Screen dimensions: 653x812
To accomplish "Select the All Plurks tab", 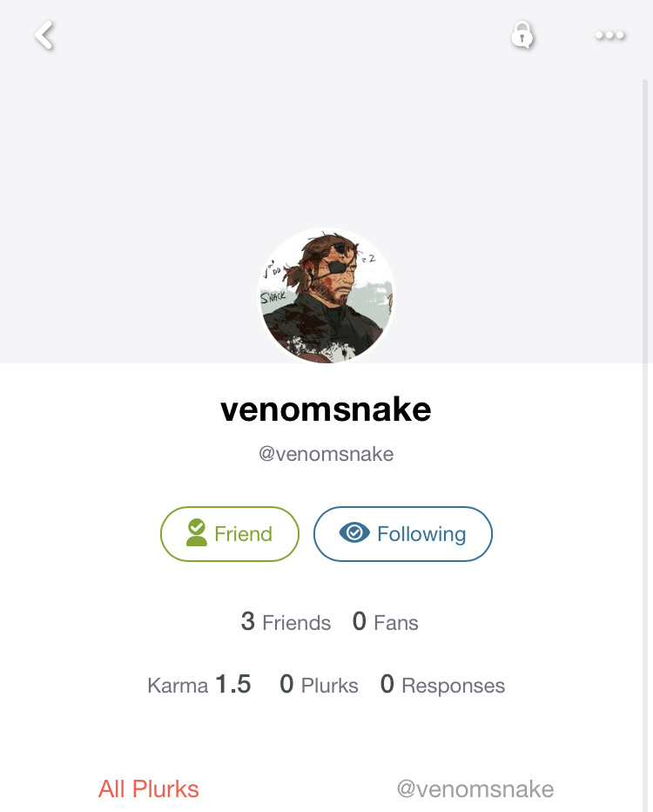I will pyautogui.click(x=149, y=789).
